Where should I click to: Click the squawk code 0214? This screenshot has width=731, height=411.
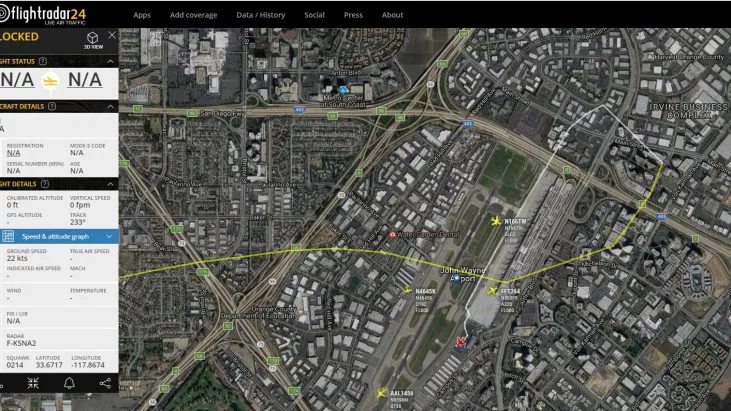click(x=15, y=365)
